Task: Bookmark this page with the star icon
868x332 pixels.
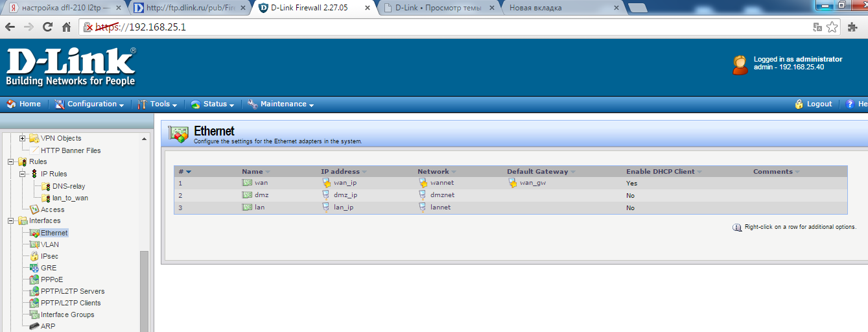Action: tap(832, 27)
